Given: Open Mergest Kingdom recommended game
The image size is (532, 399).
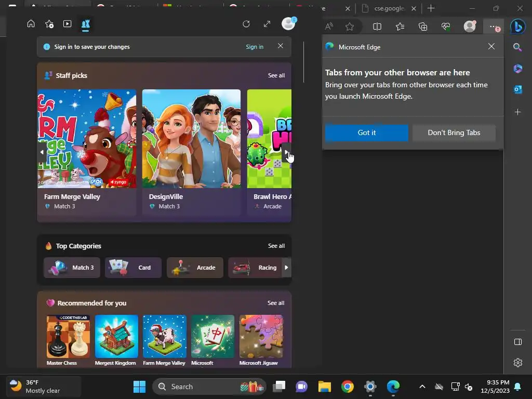Looking at the screenshot, I should pyautogui.click(x=116, y=340).
